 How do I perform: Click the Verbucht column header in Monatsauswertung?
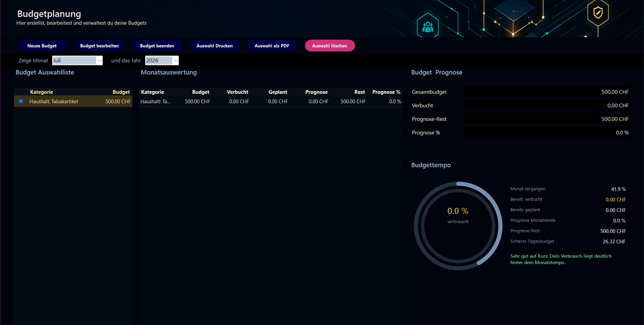coord(237,92)
